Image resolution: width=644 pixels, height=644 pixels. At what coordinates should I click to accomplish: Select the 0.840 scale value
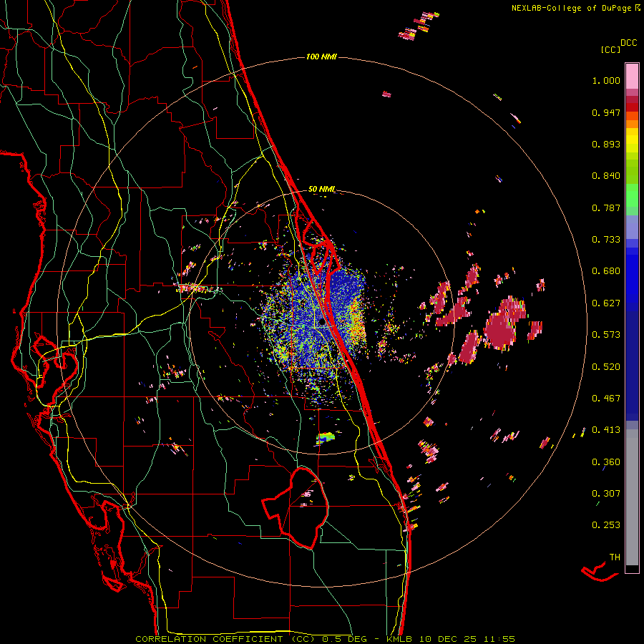click(x=606, y=176)
